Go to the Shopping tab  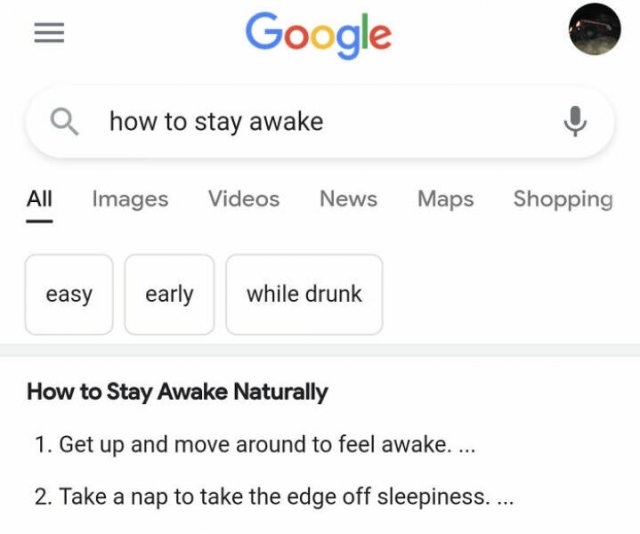click(x=563, y=200)
